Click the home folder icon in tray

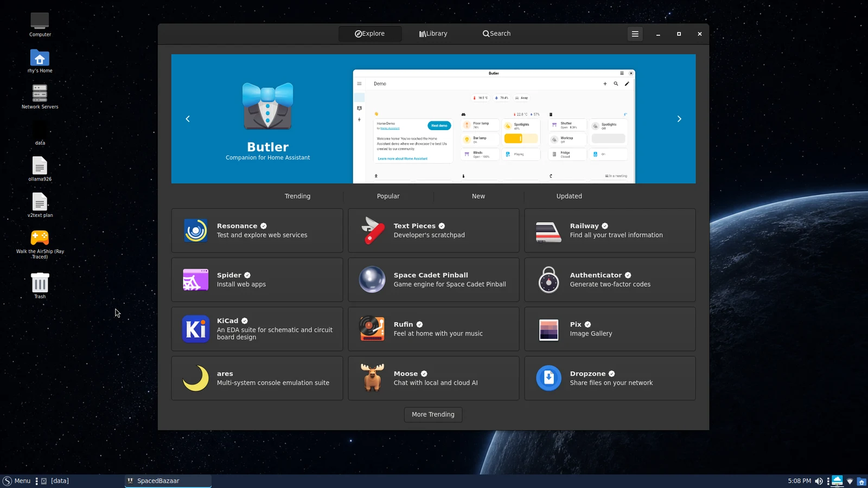(861, 481)
